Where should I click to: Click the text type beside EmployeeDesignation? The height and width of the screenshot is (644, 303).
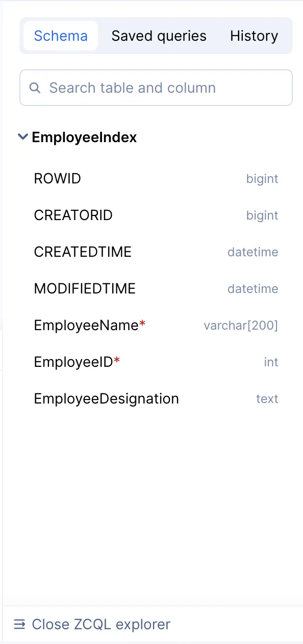[x=267, y=399]
